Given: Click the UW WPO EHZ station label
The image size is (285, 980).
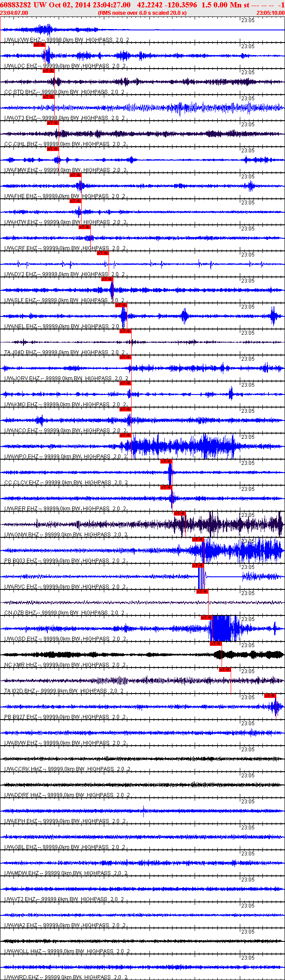Looking at the screenshot, I should [x=23, y=457].
